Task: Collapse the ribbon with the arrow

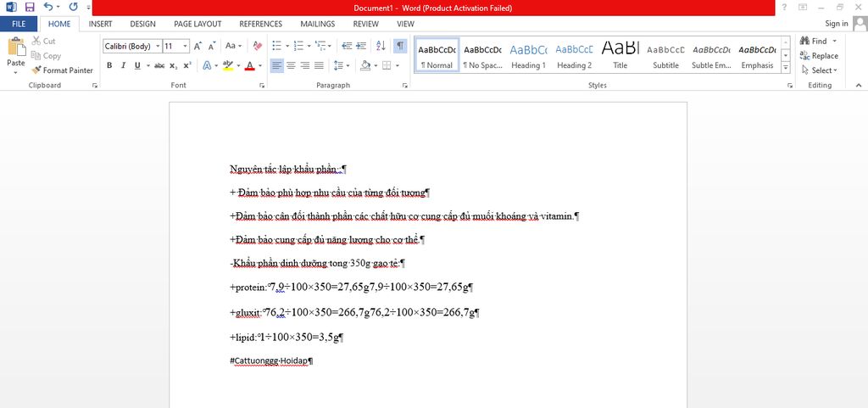Action: click(859, 86)
